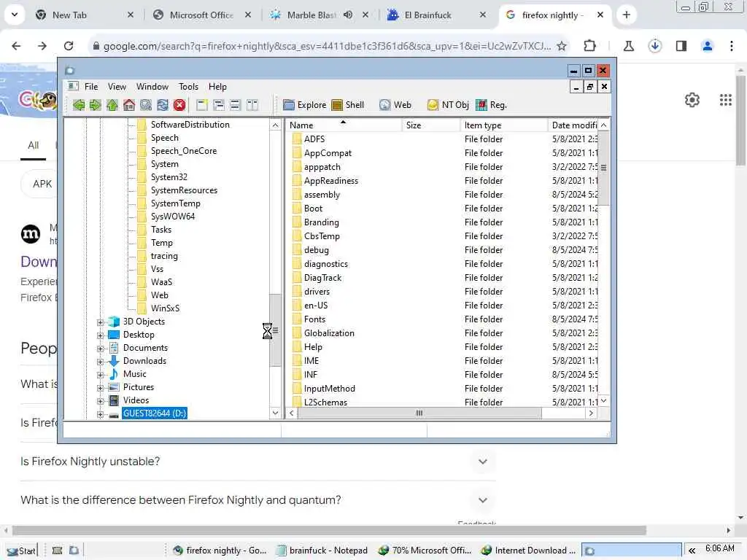747x560 pixels.
Task: Open the Tools menu
Action: [x=188, y=87]
